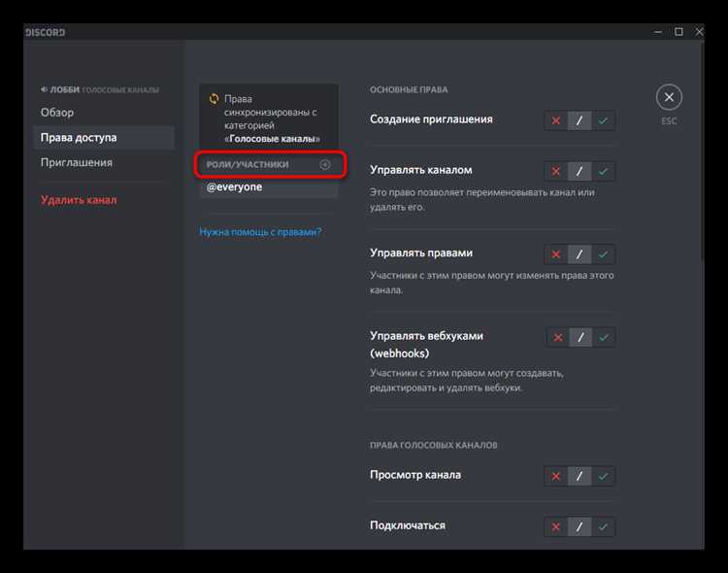Set Создание приглашения to neutral slash

tap(579, 120)
